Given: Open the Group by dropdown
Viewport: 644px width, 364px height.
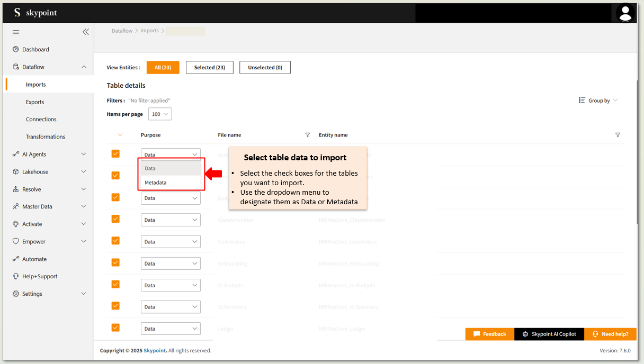Looking at the screenshot, I should click(x=598, y=101).
